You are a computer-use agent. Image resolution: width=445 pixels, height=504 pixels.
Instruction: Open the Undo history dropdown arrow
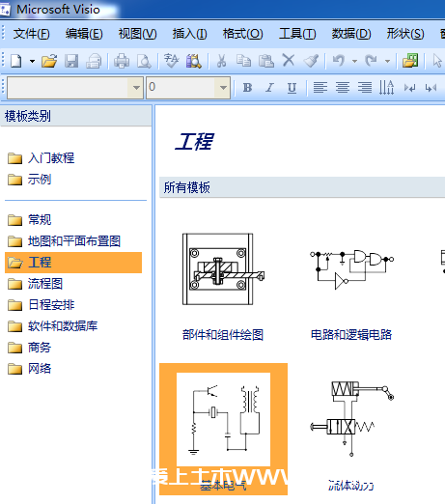[354, 61]
